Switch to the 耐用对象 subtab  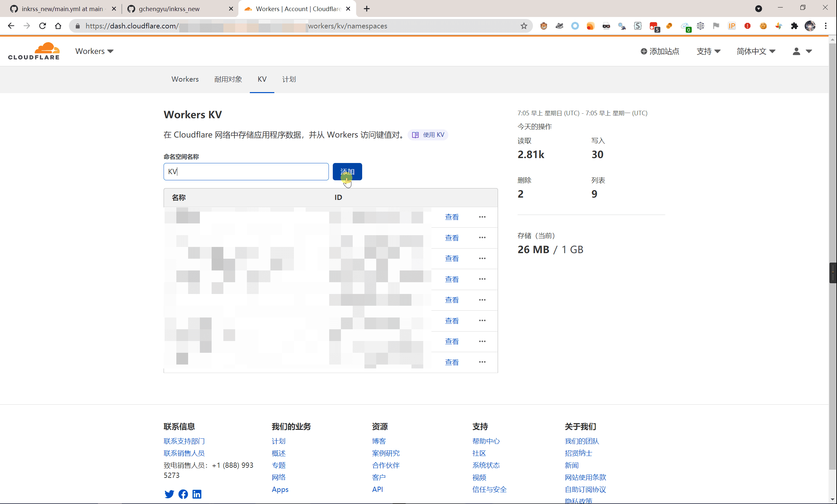pos(228,79)
